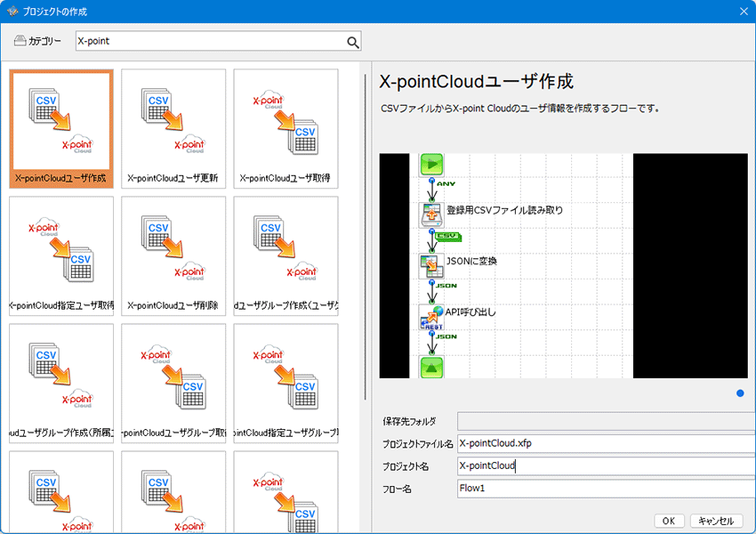Viewport: 756px width, 534px height.
Task: Click the search magnifier icon
Action: tap(353, 43)
